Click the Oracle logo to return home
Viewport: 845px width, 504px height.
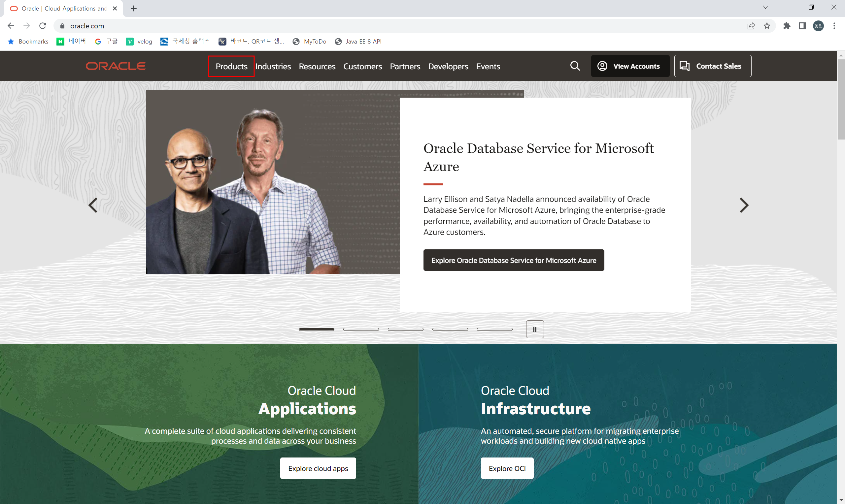[116, 66]
